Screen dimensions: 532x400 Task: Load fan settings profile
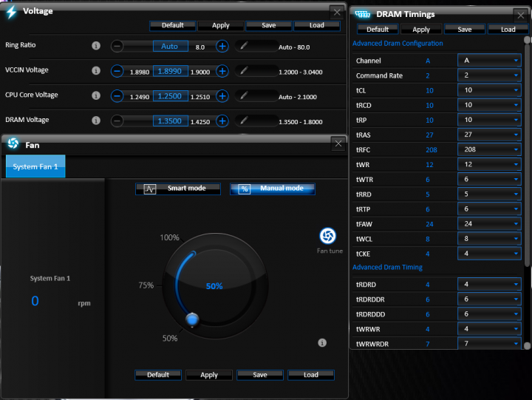click(311, 375)
